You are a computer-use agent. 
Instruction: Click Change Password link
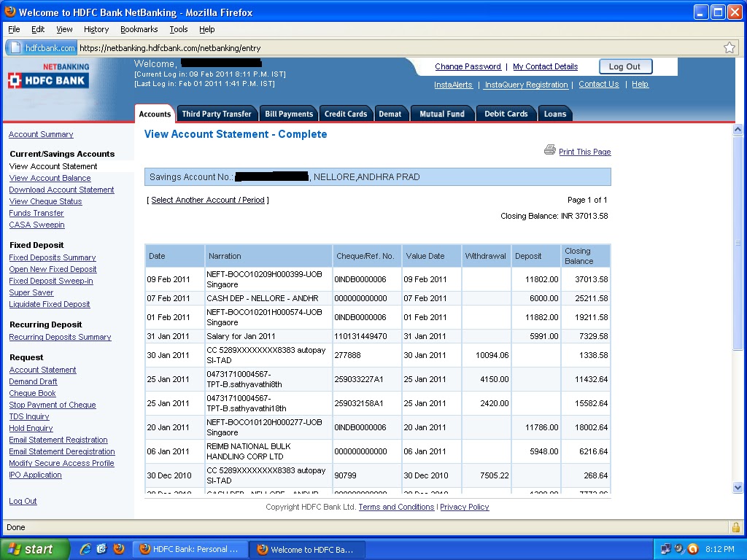[468, 66]
